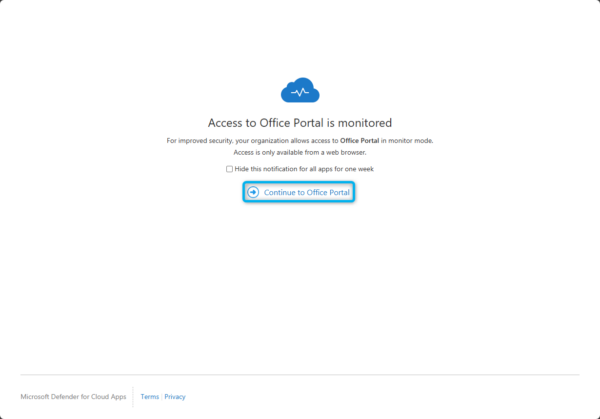Viewport: 600px width, 419px height.
Task: Click the Microsoft Defender for Cloud Apps text
Action: tap(73, 397)
